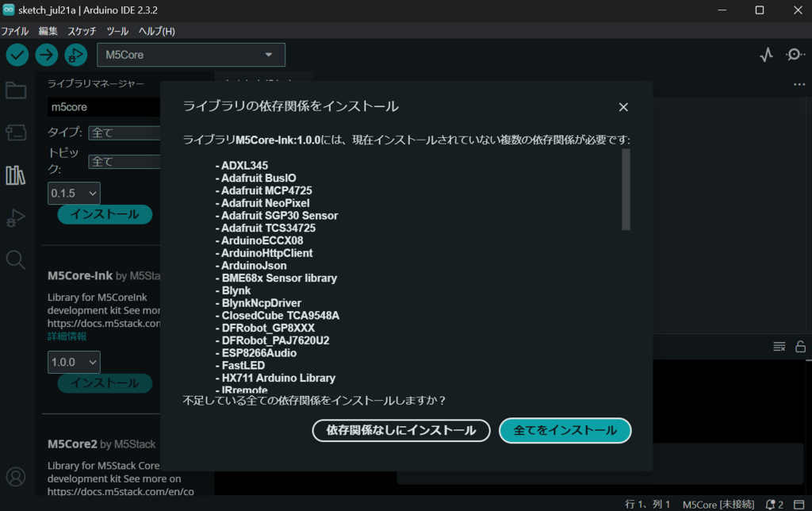Click 依存関係なしにインストール button

(400, 430)
